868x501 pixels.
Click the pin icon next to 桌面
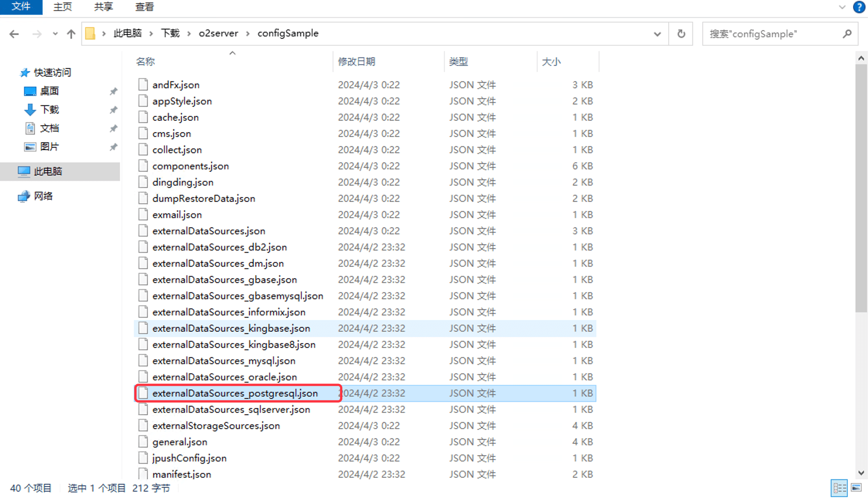tap(113, 91)
